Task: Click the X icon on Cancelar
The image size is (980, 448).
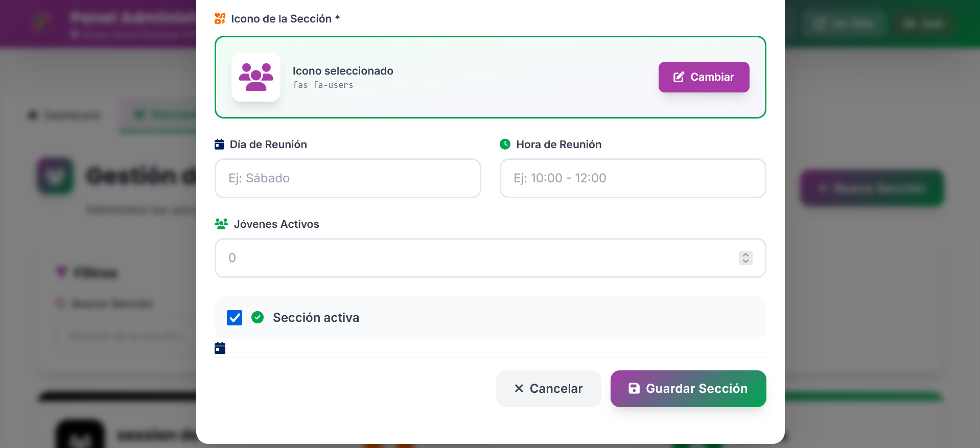Action: [519, 389]
